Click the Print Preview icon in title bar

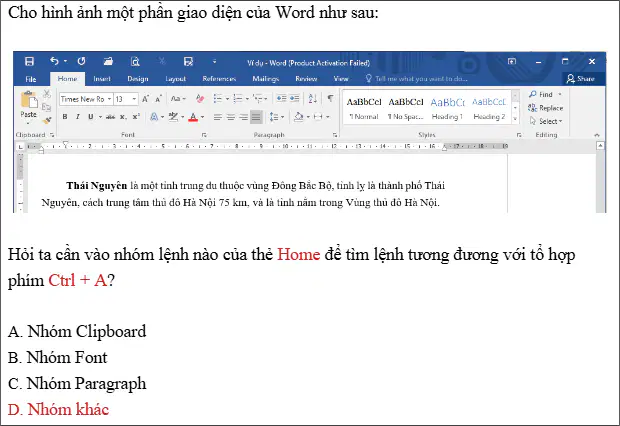[x=135, y=61]
